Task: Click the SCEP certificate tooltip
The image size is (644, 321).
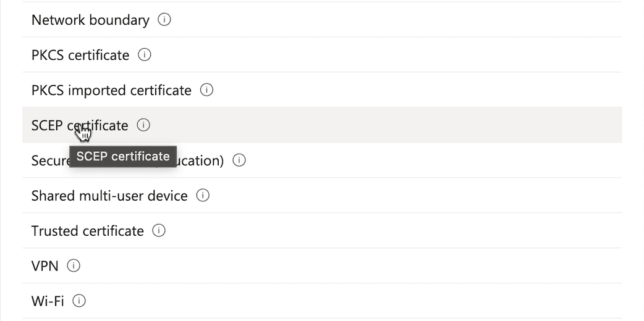Action: tap(123, 156)
